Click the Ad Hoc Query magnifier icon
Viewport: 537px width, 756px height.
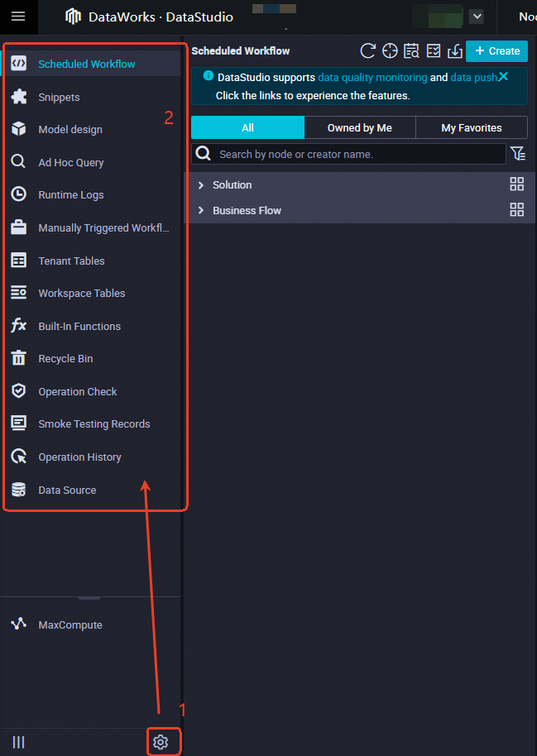[x=18, y=161]
